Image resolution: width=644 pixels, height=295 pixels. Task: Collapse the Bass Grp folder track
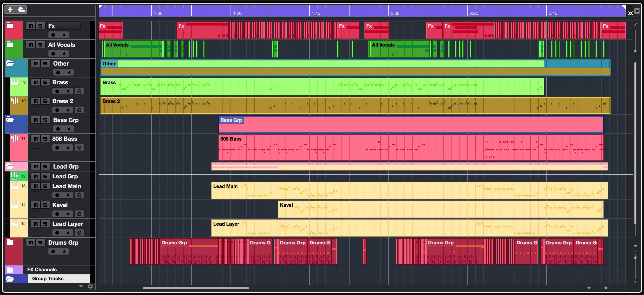(10, 119)
